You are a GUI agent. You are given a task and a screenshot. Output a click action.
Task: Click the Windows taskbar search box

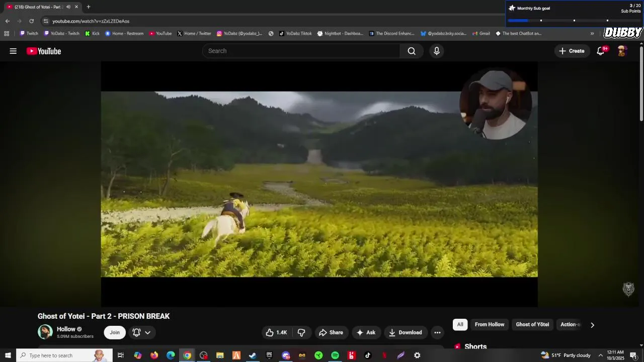(x=64, y=355)
